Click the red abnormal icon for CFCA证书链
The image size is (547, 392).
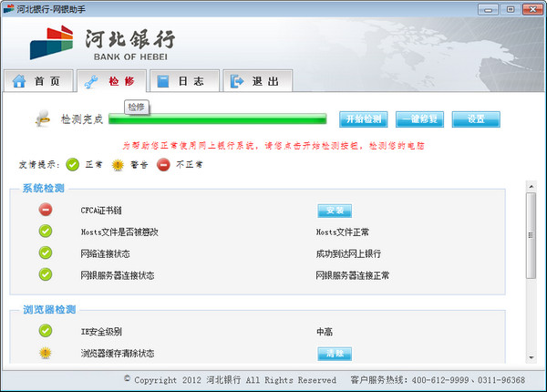(46, 210)
